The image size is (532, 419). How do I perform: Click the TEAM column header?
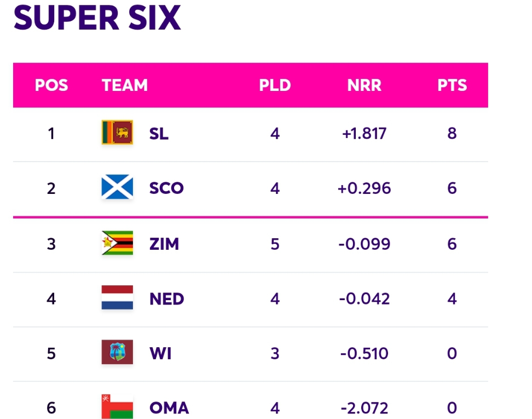[125, 85]
